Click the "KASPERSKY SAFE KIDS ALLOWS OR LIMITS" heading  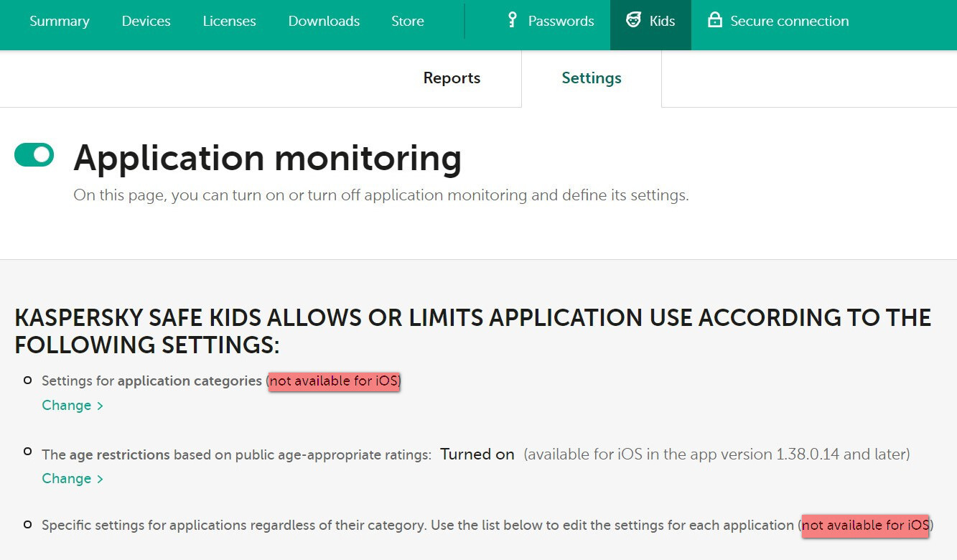pos(473,331)
